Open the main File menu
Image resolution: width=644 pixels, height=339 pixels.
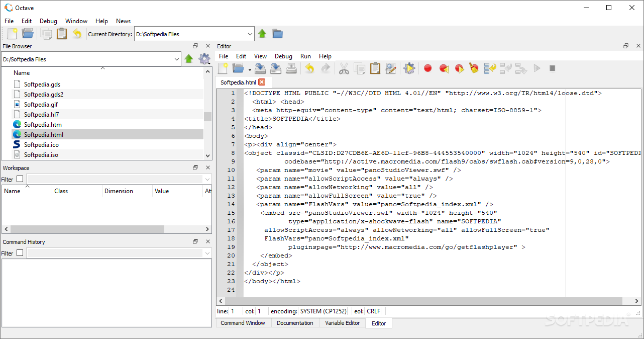pyautogui.click(x=9, y=21)
